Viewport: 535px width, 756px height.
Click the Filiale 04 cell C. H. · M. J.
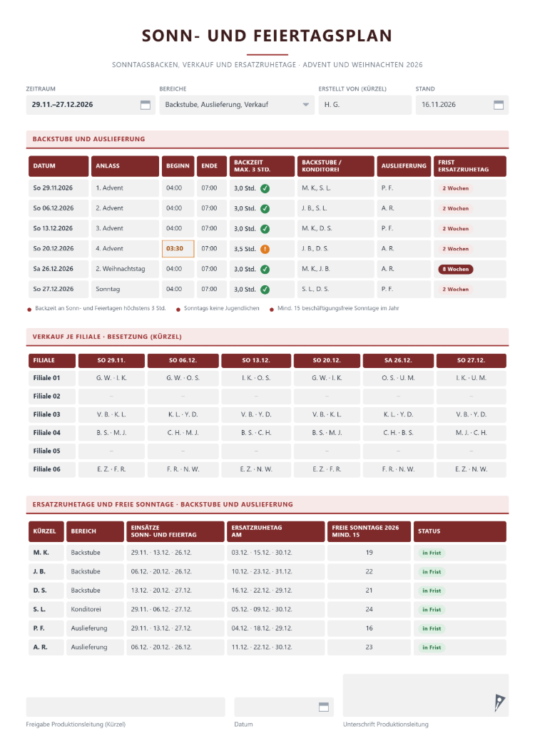183,433
